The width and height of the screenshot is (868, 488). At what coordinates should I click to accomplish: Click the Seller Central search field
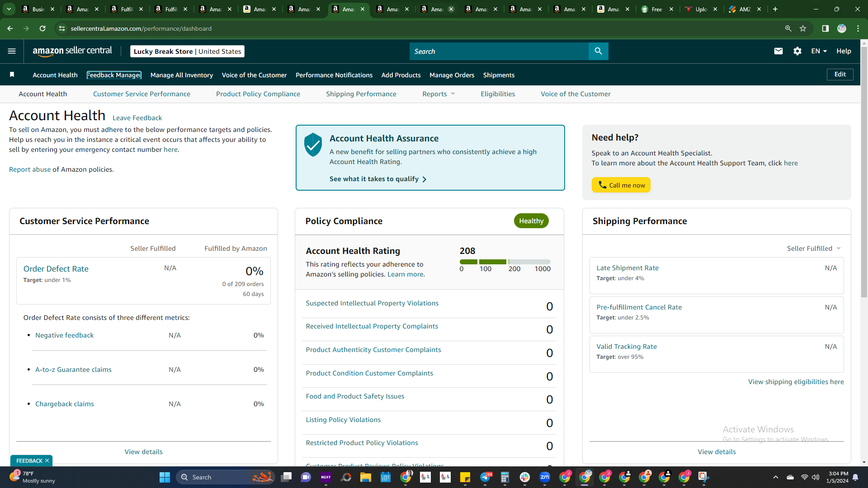click(x=499, y=51)
